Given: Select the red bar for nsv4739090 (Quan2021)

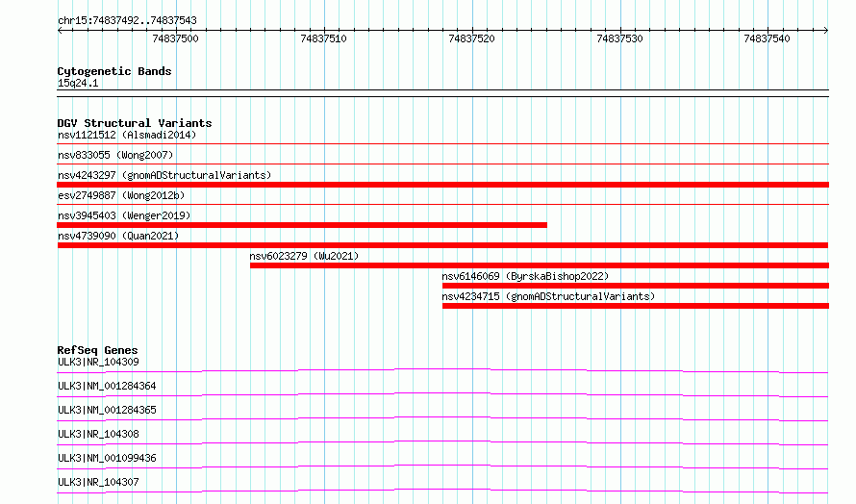Looking at the screenshot, I should (442, 245).
